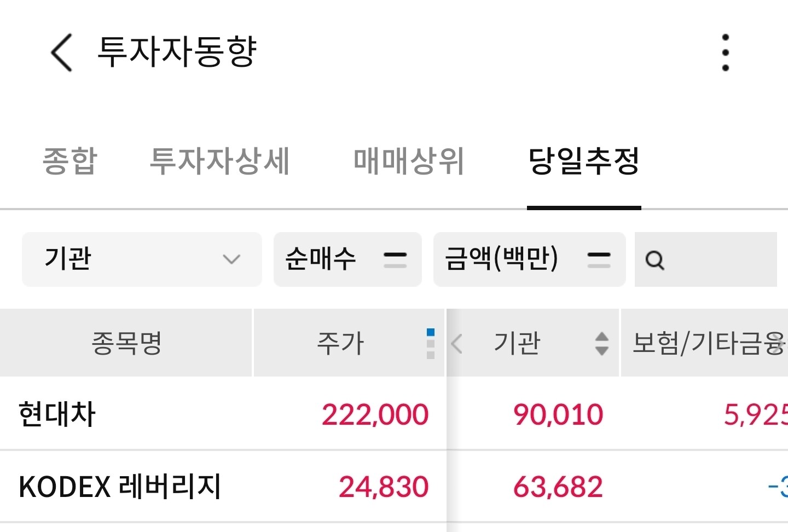
Task: Open the three-dot overflow menu
Action: [725, 53]
